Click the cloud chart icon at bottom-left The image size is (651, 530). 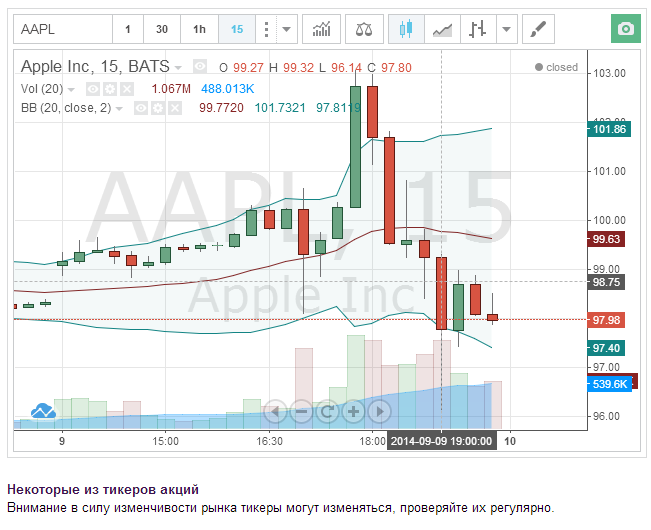[x=43, y=411]
